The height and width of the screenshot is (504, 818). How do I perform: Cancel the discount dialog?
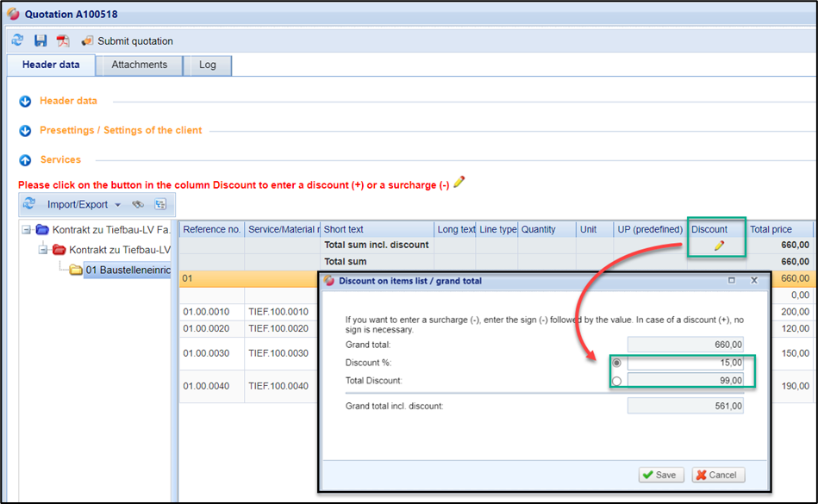pyautogui.click(x=718, y=475)
